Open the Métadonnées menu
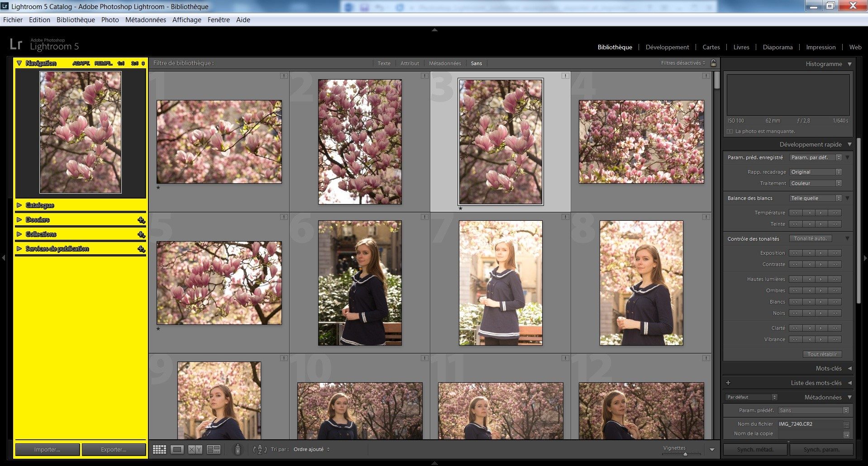 pyautogui.click(x=145, y=20)
